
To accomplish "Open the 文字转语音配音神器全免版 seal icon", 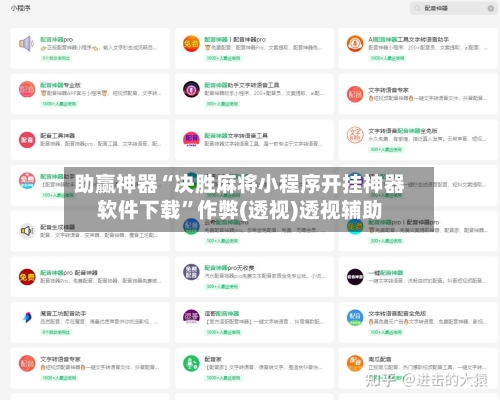I will pyautogui.click(x=355, y=135).
